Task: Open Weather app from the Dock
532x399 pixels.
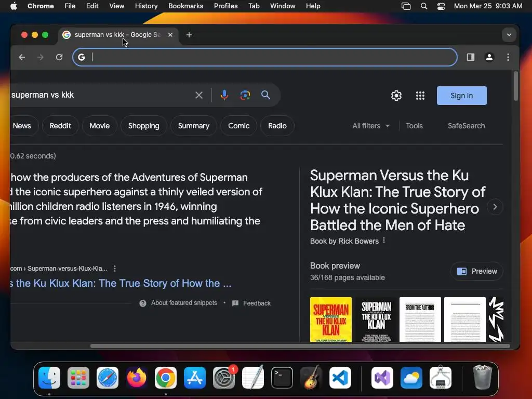Action: click(411, 378)
